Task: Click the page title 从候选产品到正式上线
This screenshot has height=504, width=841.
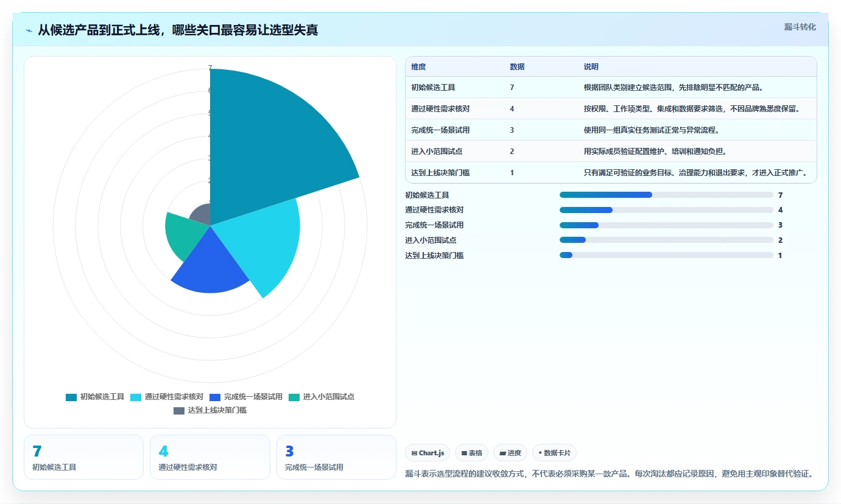Action: click(178, 30)
